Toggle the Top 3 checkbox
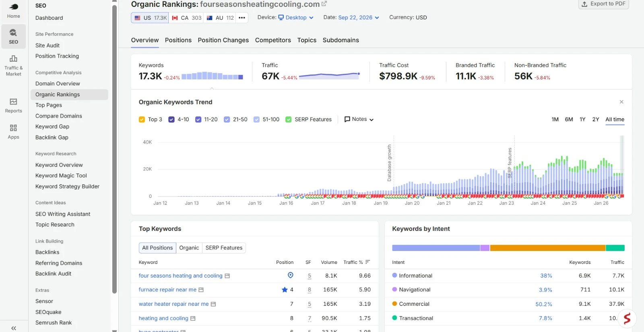The height and width of the screenshot is (332, 644). [x=142, y=120]
